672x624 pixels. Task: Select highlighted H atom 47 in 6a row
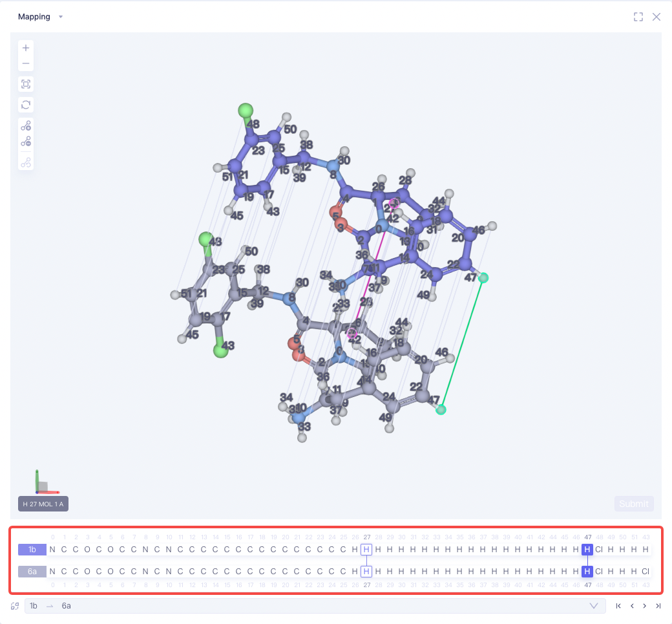tap(587, 571)
